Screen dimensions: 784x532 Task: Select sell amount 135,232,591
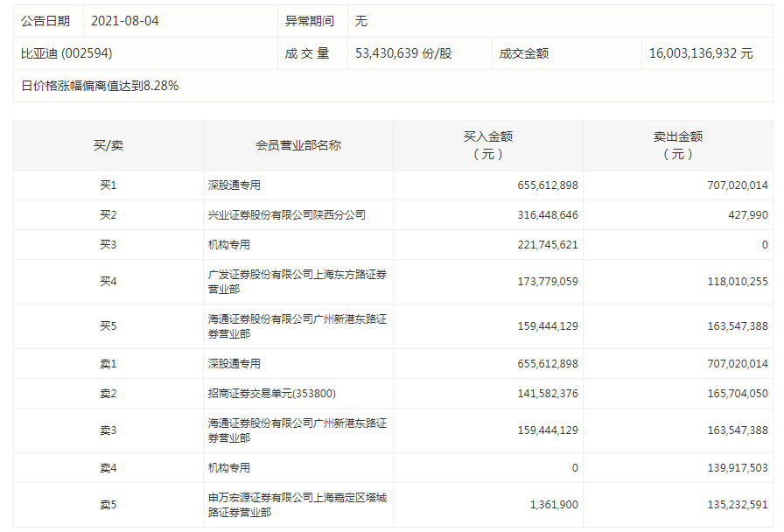(738, 505)
